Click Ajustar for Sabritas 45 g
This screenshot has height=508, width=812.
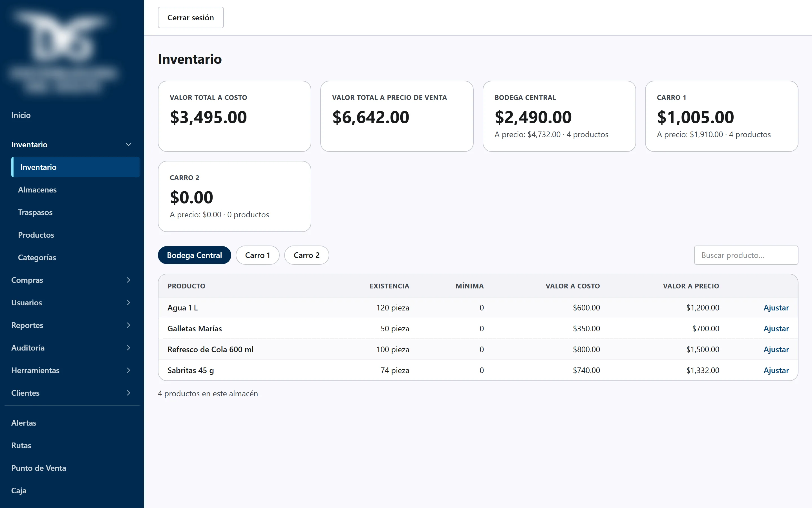click(x=776, y=370)
